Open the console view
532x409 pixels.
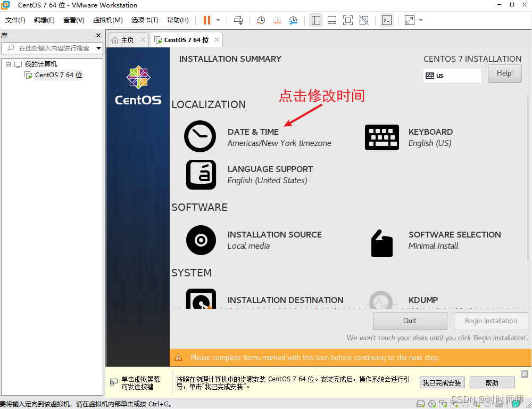(387, 20)
